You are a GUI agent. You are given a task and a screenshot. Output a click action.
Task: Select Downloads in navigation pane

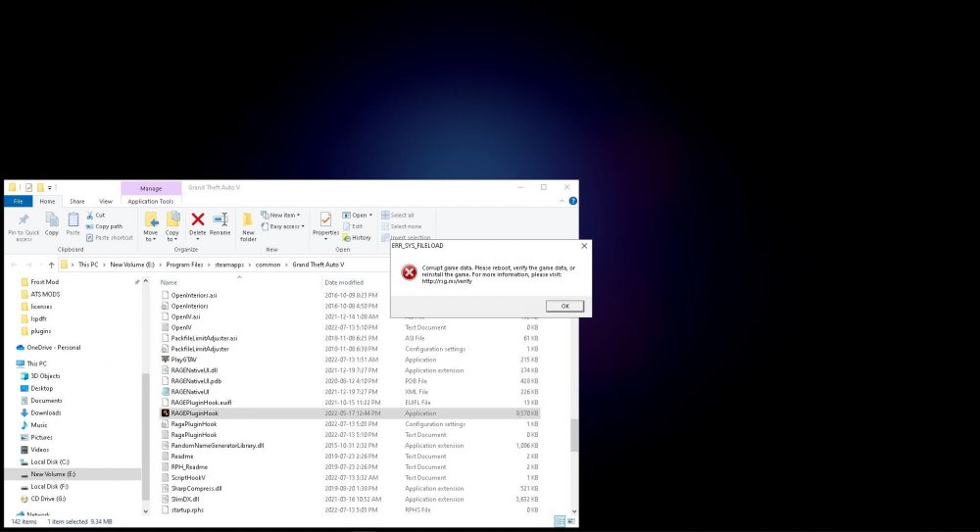click(x=46, y=412)
